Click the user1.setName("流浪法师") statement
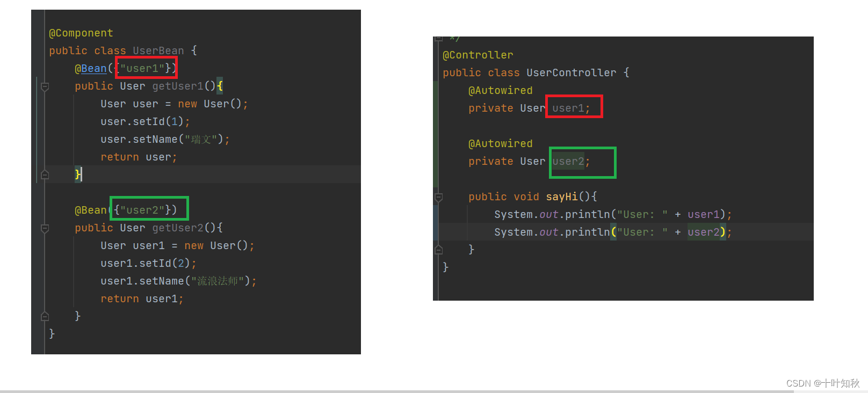868x393 pixels. click(178, 281)
